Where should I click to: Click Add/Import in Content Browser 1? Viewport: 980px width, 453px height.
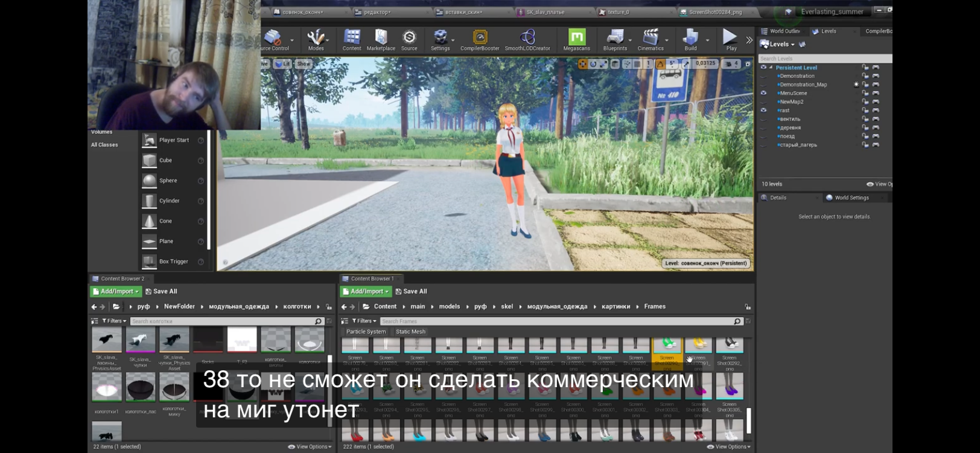click(366, 291)
